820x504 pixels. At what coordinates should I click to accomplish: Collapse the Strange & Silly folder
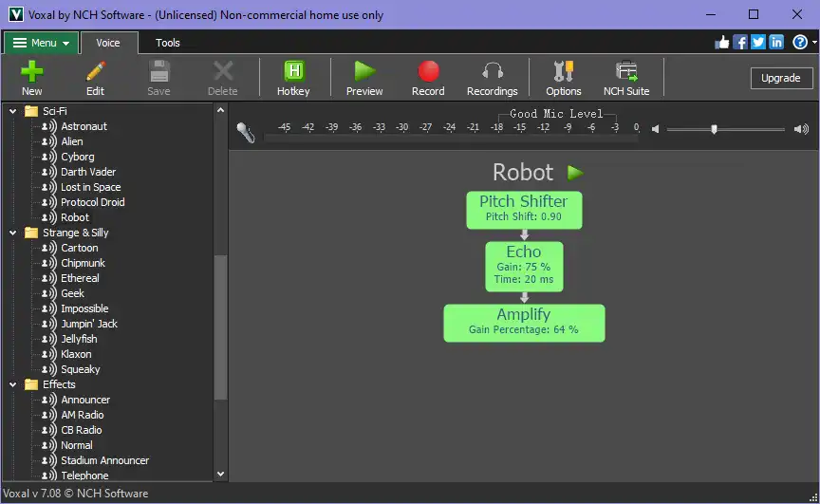tap(13, 233)
